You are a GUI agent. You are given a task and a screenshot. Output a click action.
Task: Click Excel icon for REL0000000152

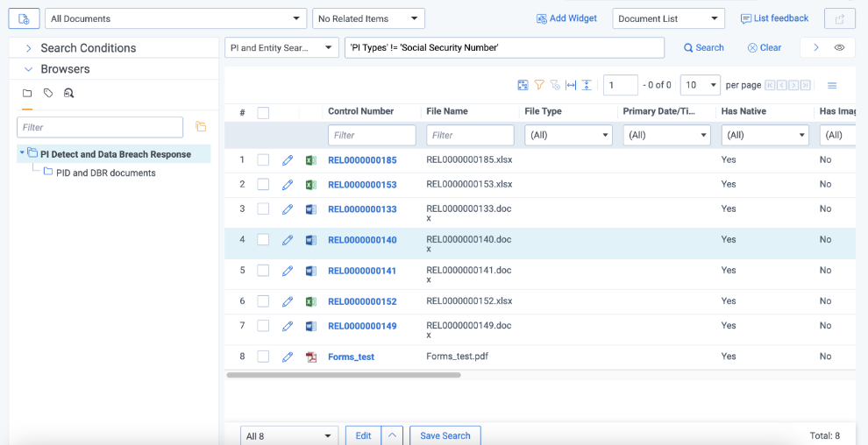[311, 302]
